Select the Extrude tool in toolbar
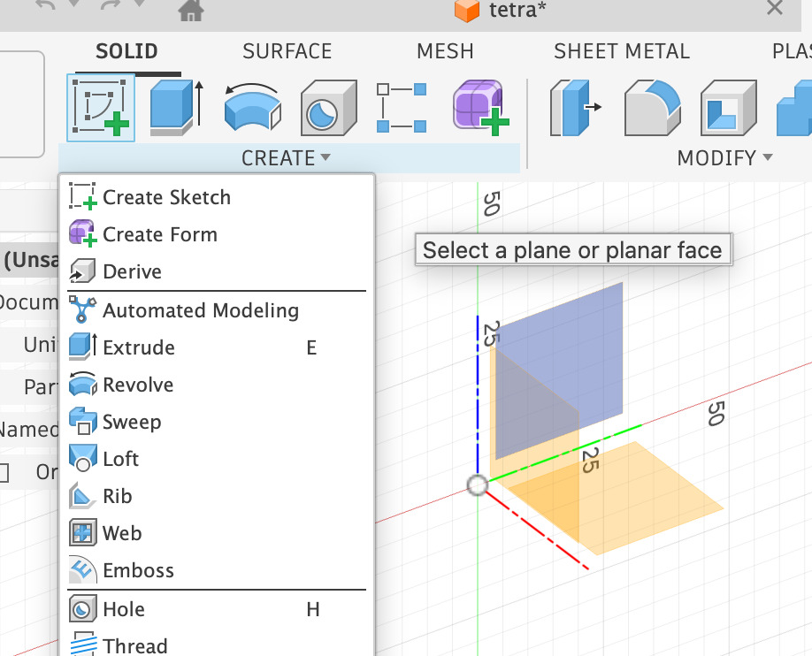The width and height of the screenshot is (812, 656). pos(177,108)
